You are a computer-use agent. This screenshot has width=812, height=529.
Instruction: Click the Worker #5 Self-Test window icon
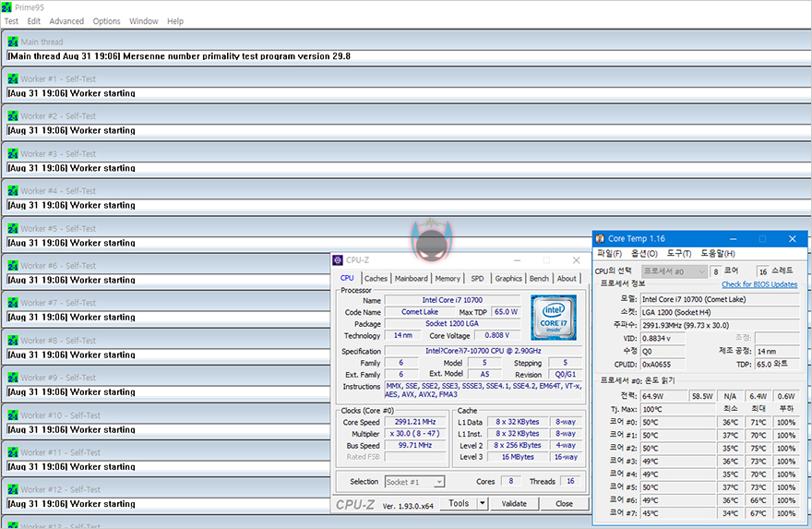13,228
